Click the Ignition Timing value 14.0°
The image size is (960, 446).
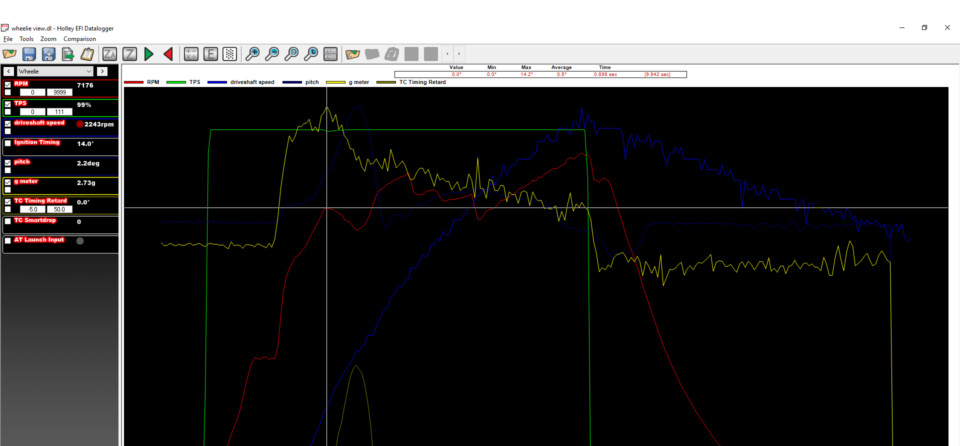[x=84, y=143]
